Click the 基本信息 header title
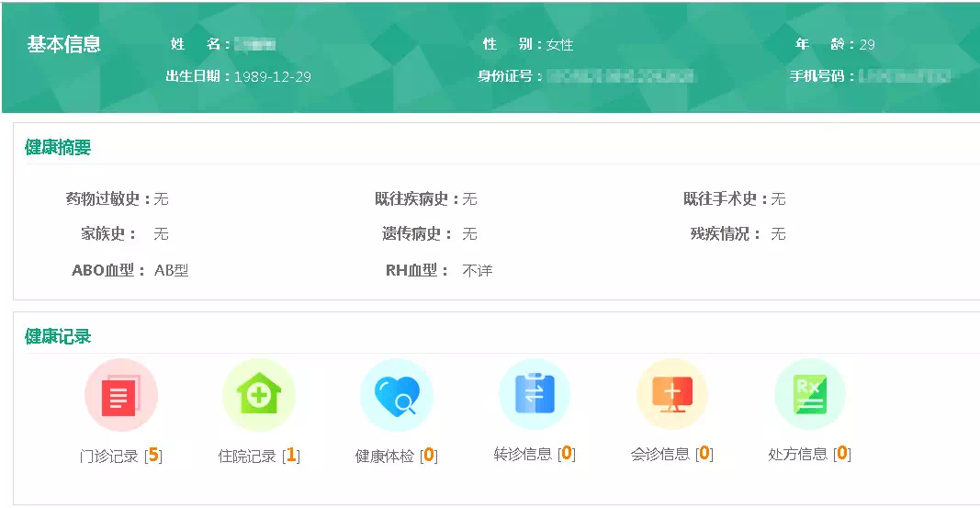The height and width of the screenshot is (508, 980). 63,44
